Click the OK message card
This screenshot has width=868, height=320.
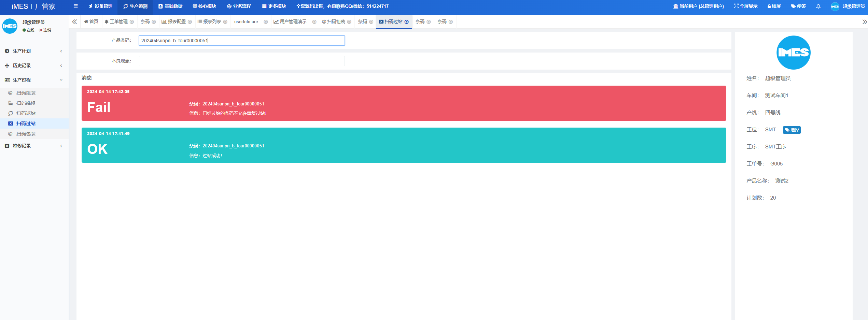pos(404,145)
